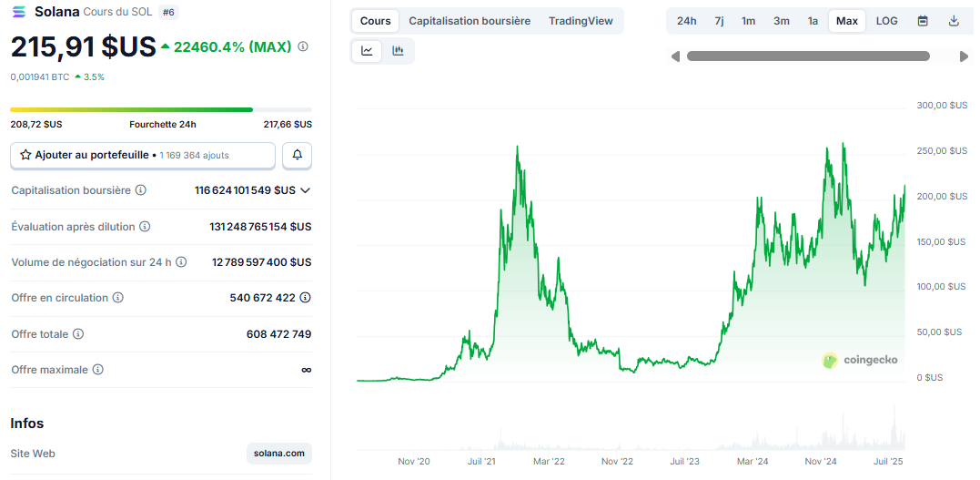Click the 0,001941 BTC value
The height and width of the screenshot is (480, 980).
pos(39,77)
